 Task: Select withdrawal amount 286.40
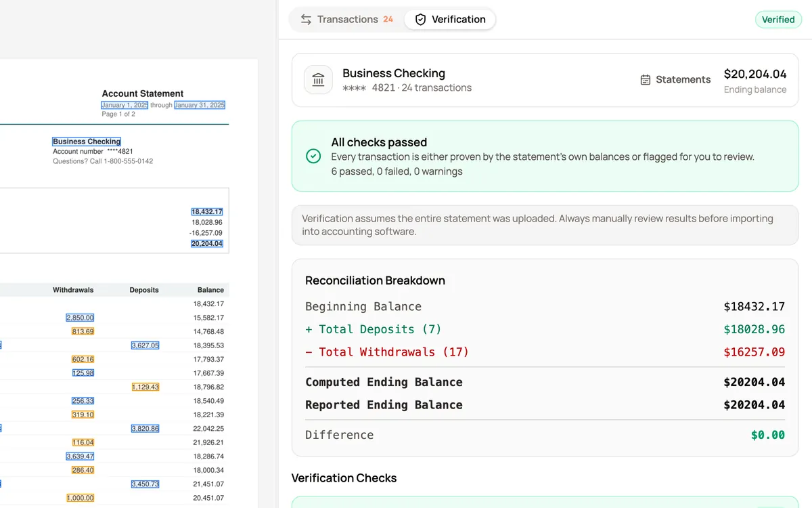coord(83,470)
